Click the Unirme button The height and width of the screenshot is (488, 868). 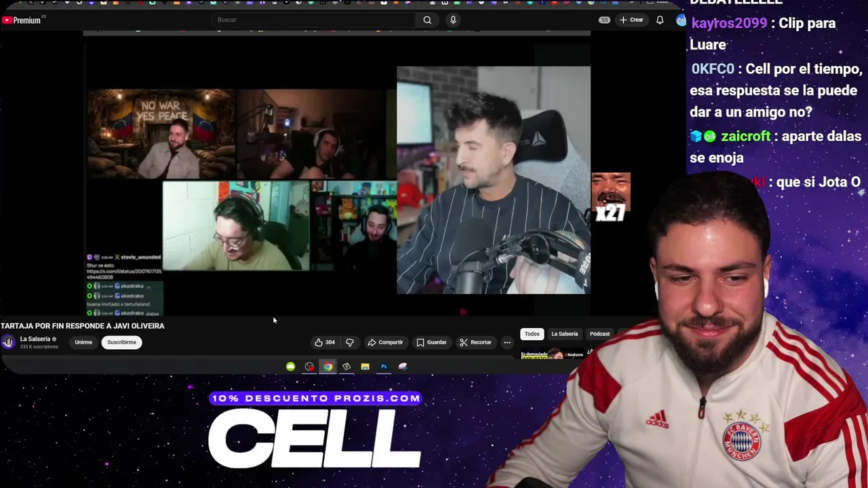pos(83,342)
